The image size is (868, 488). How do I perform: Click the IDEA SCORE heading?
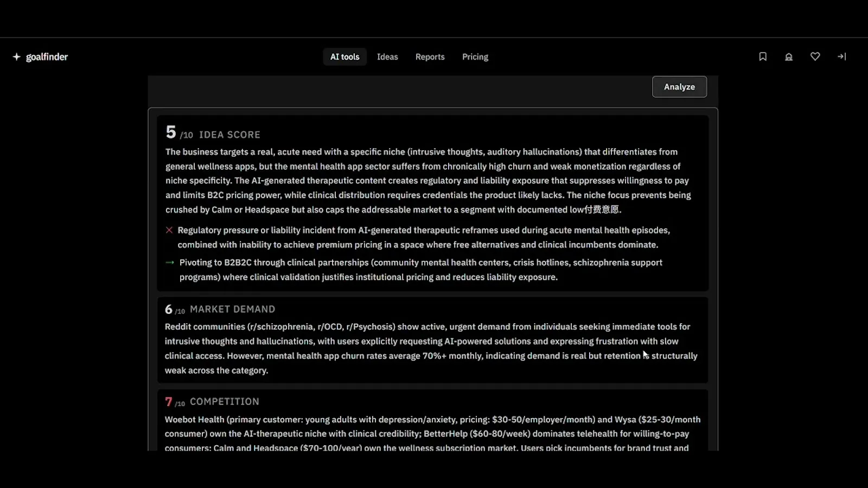pyautogui.click(x=229, y=134)
